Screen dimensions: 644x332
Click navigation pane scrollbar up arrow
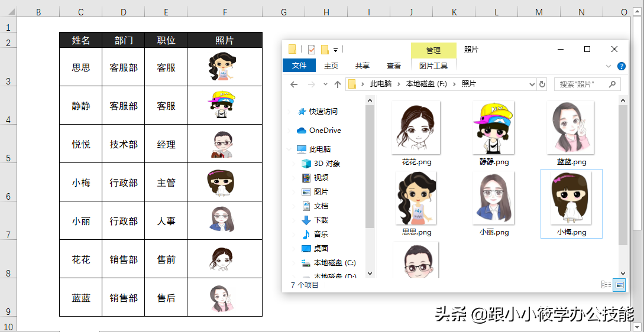tap(370, 100)
